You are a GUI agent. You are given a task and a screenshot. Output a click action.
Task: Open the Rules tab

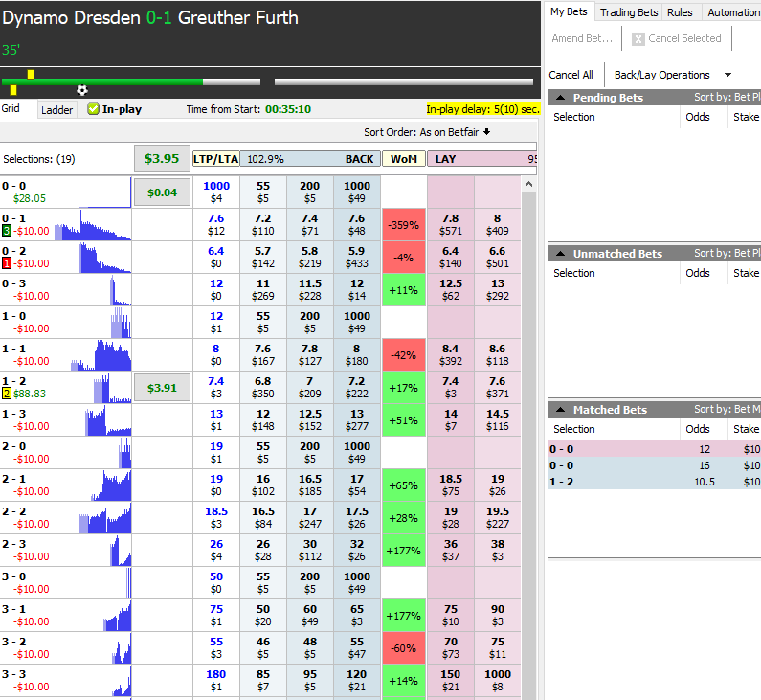[x=680, y=12]
